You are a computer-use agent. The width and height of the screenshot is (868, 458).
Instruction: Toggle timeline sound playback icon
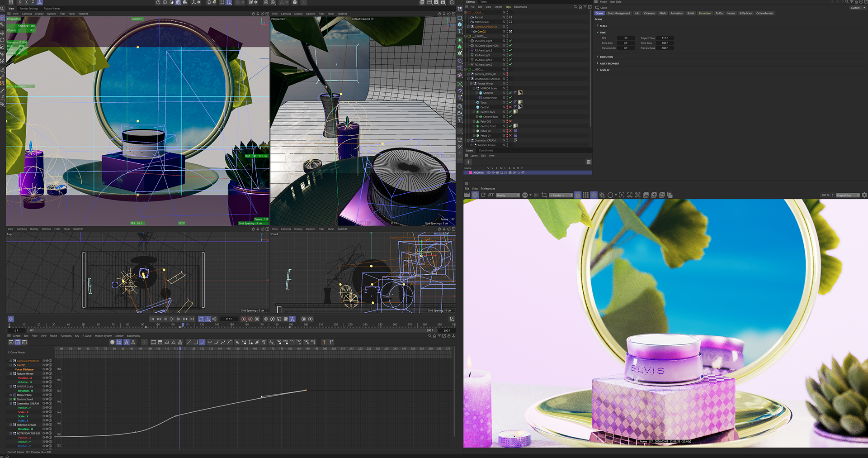tap(215, 319)
